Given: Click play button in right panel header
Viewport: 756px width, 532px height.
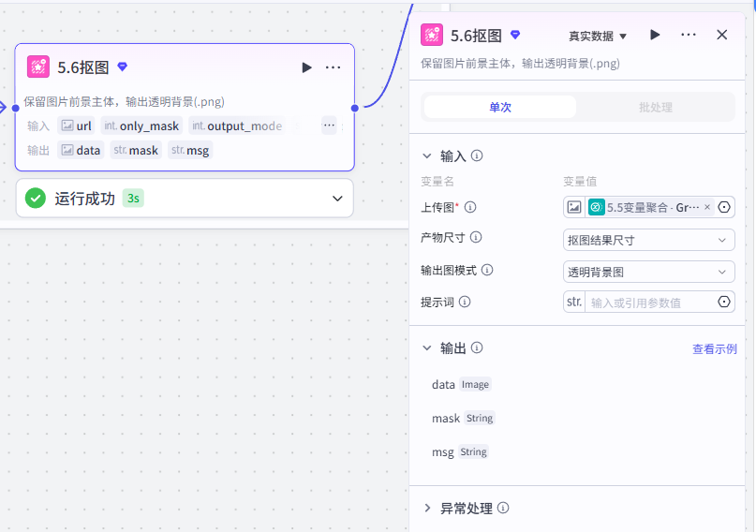Looking at the screenshot, I should (x=655, y=35).
